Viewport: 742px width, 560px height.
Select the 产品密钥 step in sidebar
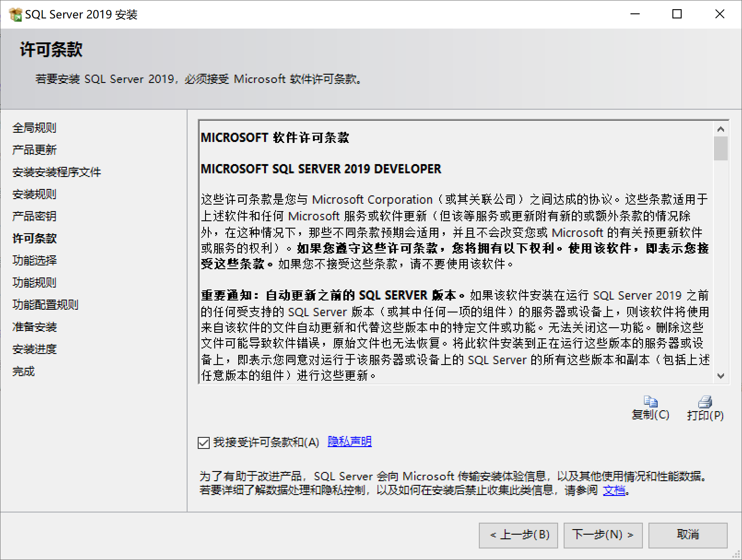tap(34, 216)
